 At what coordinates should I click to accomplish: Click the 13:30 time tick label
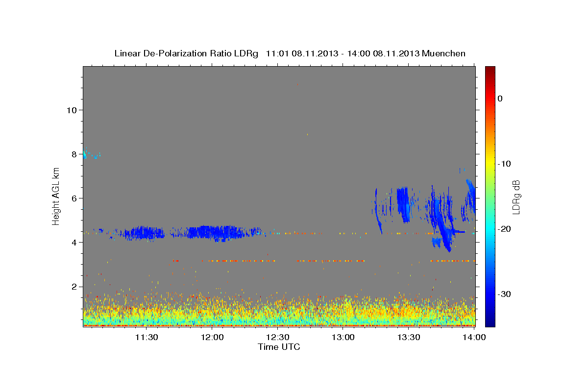[409, 337]
